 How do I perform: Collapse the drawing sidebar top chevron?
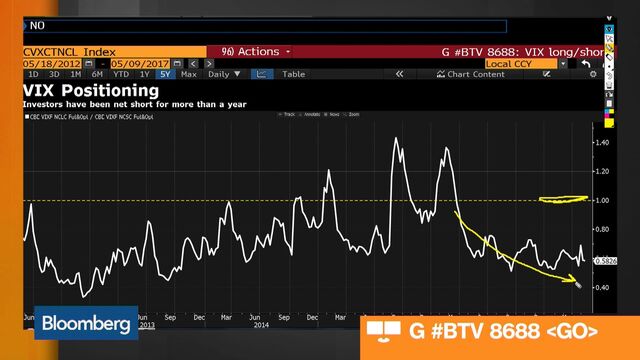click(x=609, y=18)
